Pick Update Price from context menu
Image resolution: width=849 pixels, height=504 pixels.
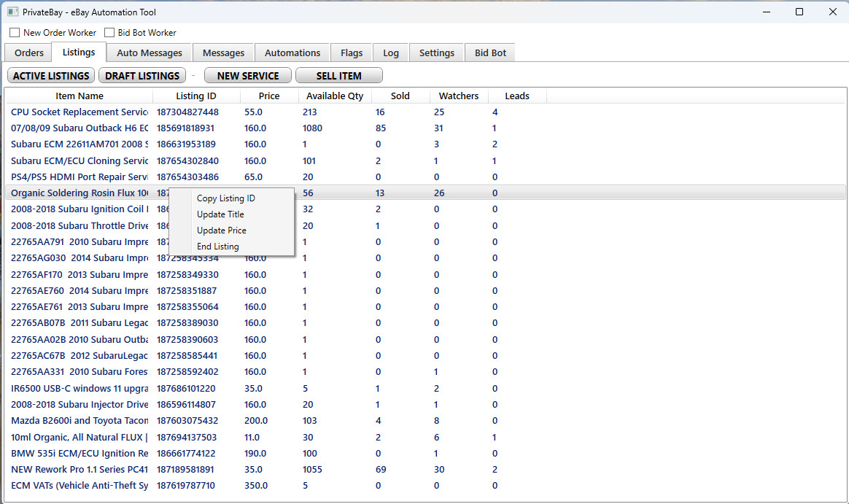pos(221,230)
